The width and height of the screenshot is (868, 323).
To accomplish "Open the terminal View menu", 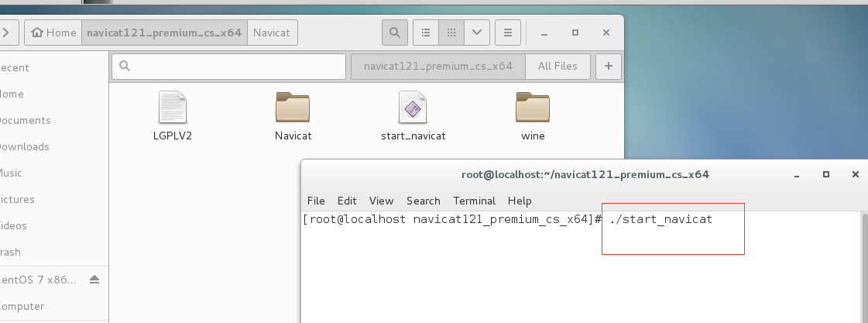I will pos(382,201).
